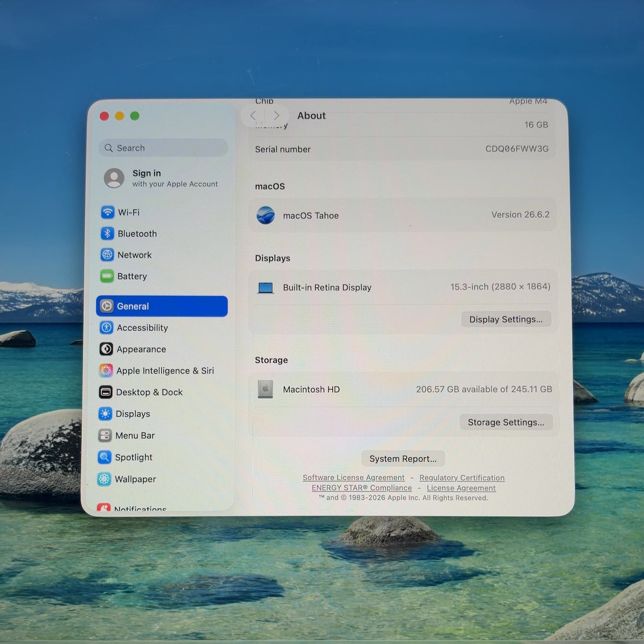Viewport: 644px width, 644px height.
Task: Select Spotlight label in sidebar
Action: [x=134, y=457]
